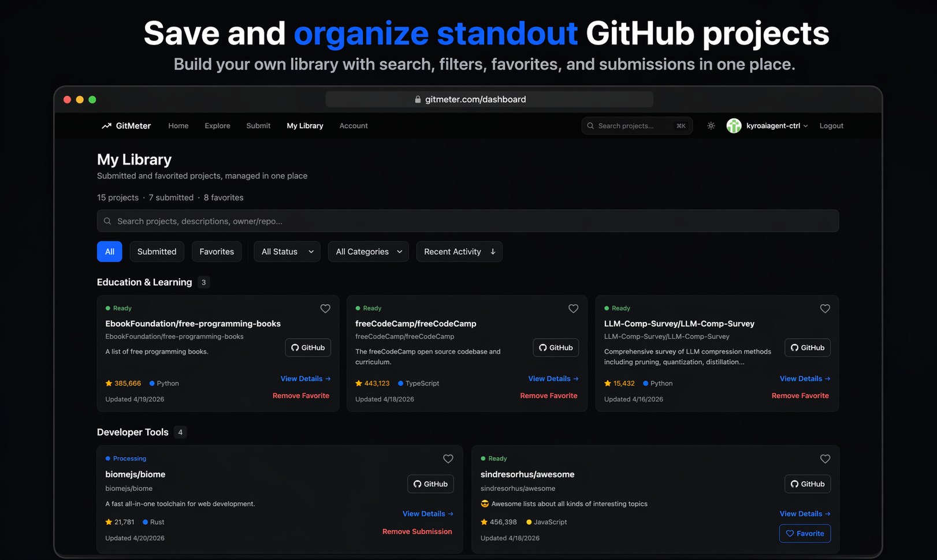Toggle the light/dark theme sun icon
Viewport: 937px width, 560px height.
[x=711, y=126]
